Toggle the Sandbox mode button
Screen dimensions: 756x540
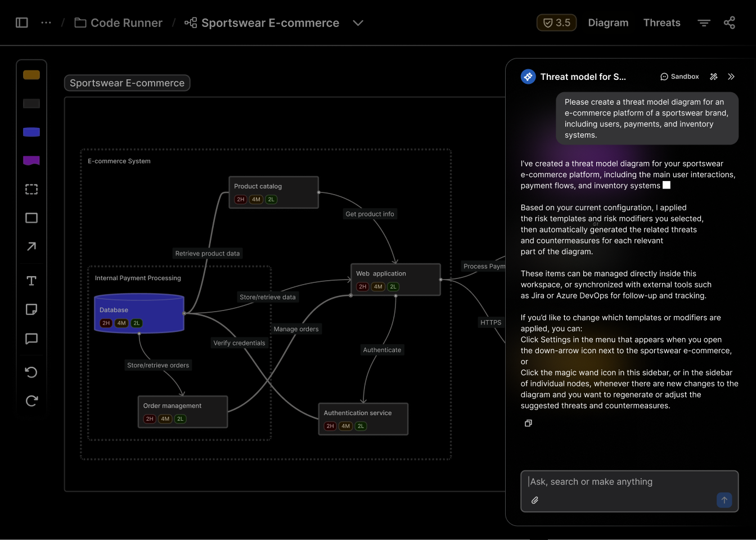[679, 76]
